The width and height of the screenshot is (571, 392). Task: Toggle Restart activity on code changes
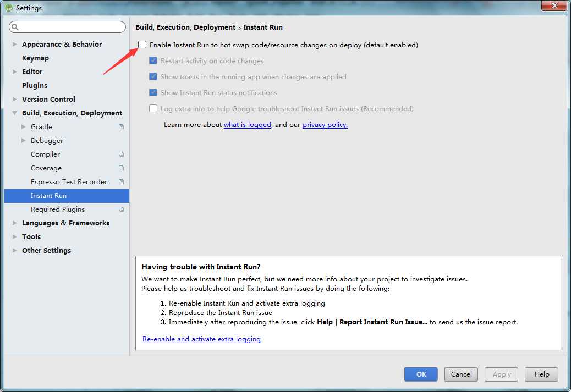153,60
